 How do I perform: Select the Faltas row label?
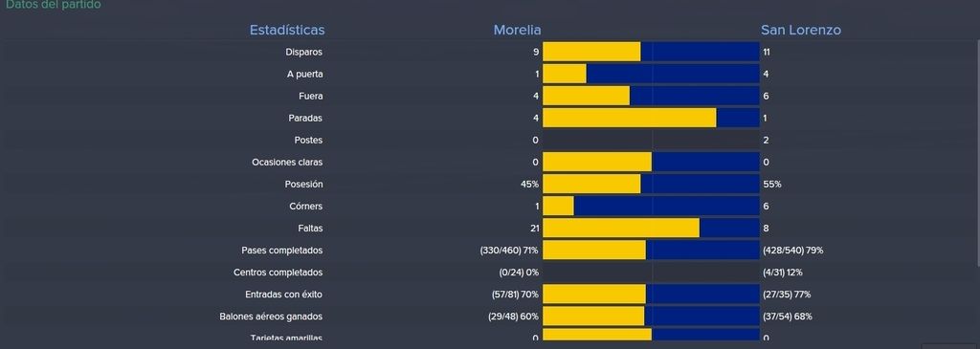pyautogui.click(x=311, y=229)
